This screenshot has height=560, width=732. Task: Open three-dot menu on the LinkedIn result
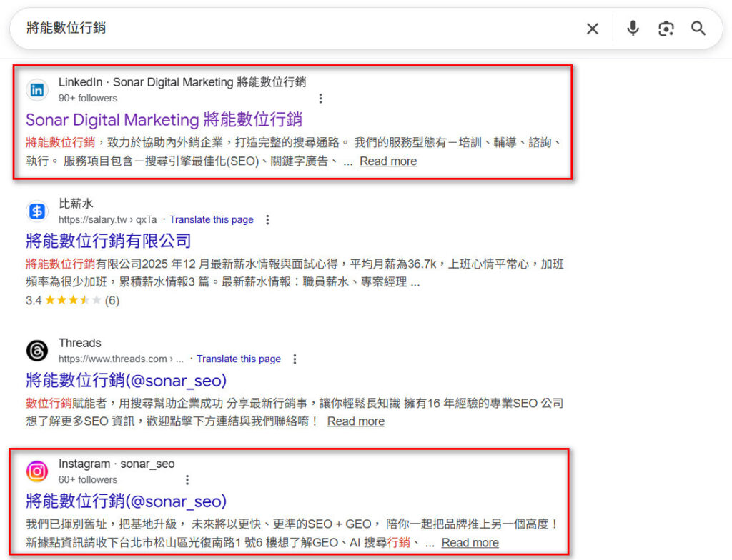pyautogui.click(x=321, y=98)
